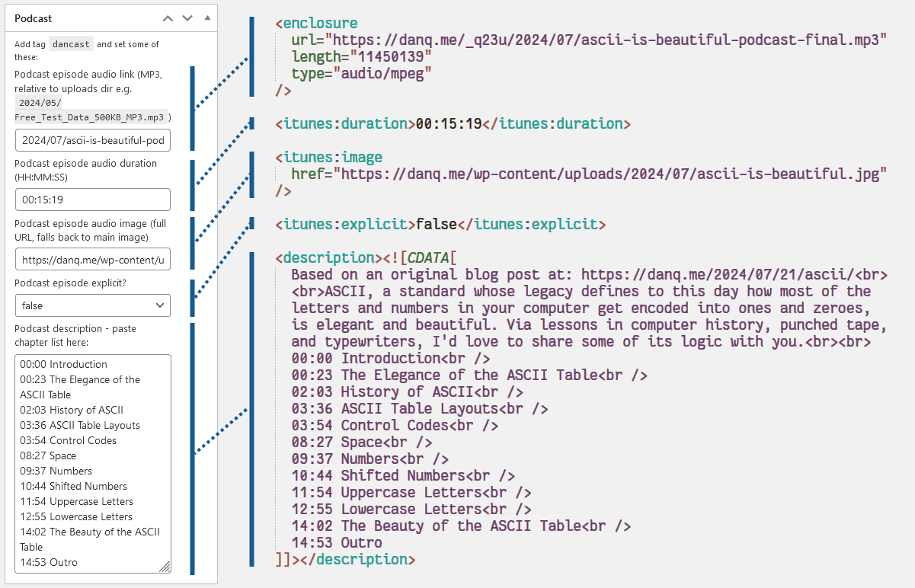Move the Podcast panel up
This screenshot has height=588, width=915.
click(168, 18)
